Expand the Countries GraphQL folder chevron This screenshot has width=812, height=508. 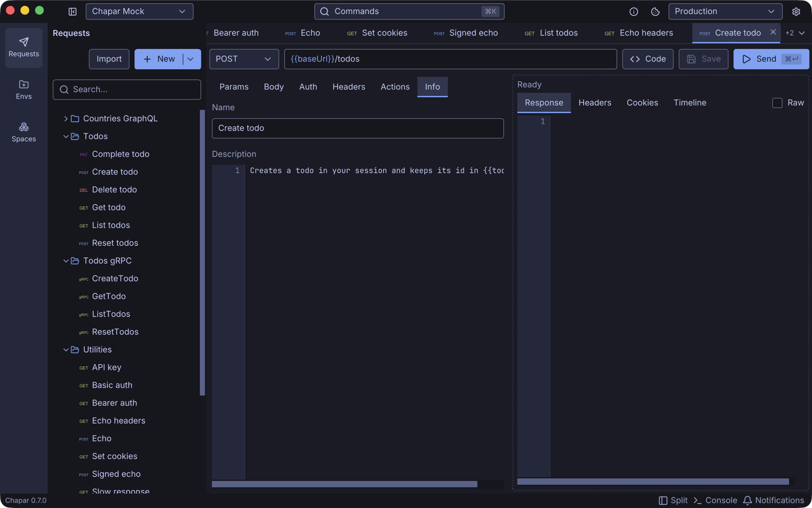65,118
